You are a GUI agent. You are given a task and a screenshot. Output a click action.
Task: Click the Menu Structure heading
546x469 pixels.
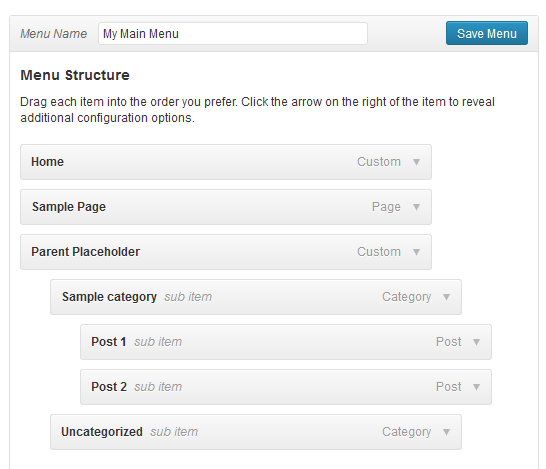click(x=75, y=75)
